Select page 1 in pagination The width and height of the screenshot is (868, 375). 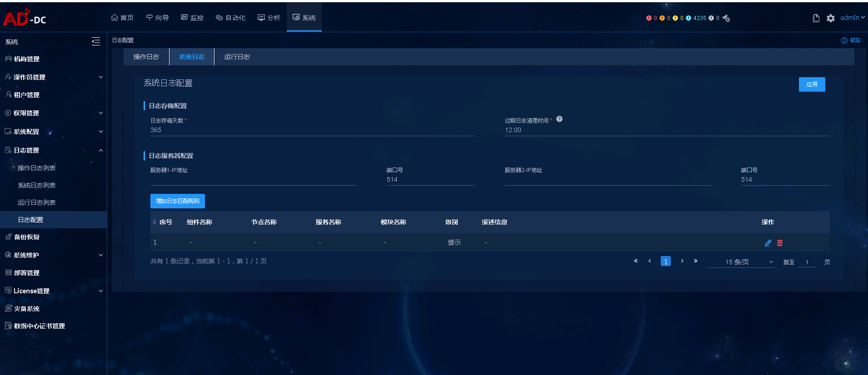click(666, 262)
